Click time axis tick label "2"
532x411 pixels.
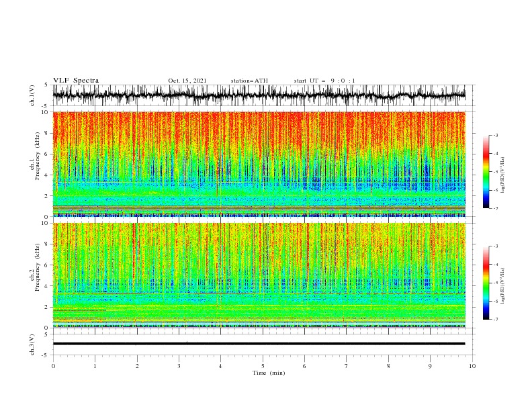[137, 366]
